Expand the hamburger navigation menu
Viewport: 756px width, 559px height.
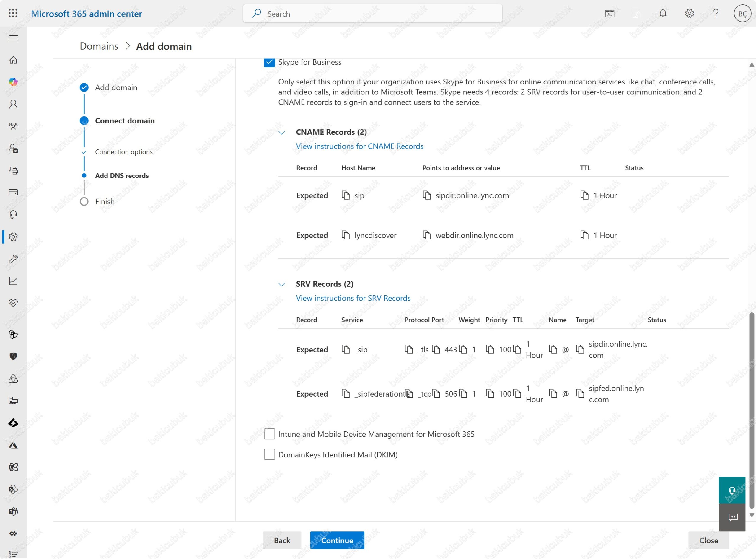pyautogui.click(x=13, y=38)
